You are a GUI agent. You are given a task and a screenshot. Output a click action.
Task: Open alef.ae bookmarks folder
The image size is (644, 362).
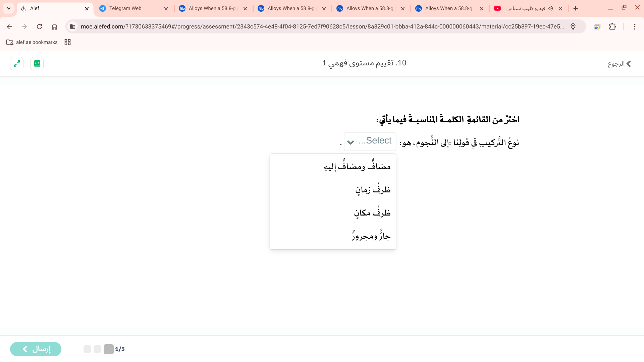(32, 42)
